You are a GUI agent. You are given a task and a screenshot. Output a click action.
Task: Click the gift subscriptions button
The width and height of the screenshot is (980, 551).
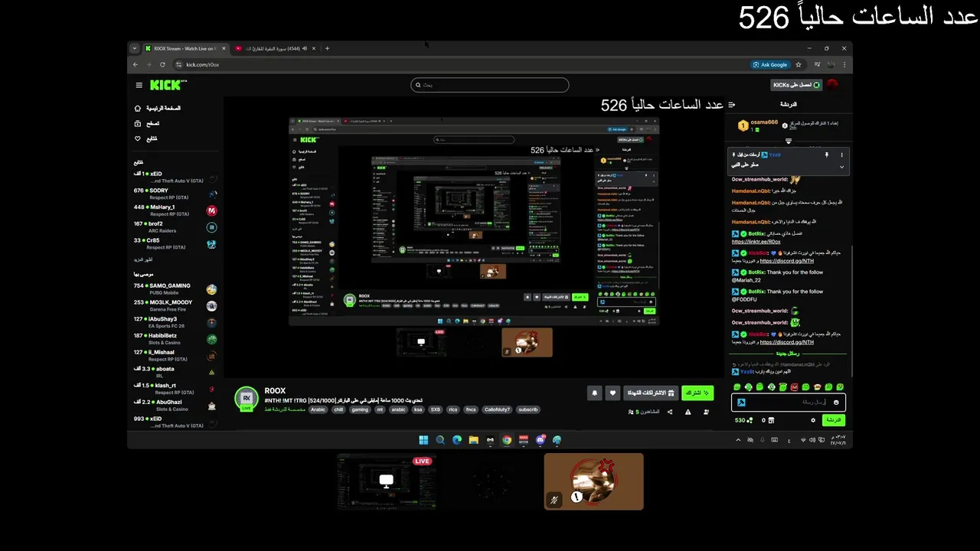650,393
